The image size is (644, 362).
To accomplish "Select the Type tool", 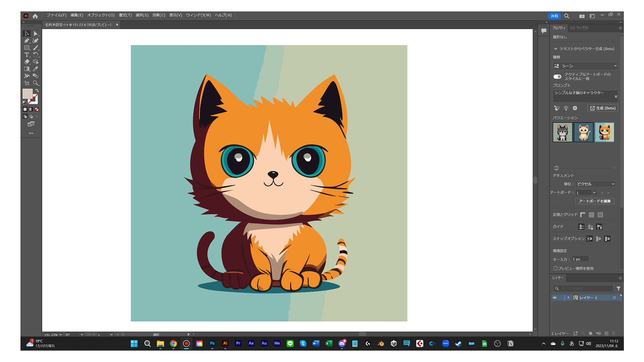I will [x=27, y=55].
